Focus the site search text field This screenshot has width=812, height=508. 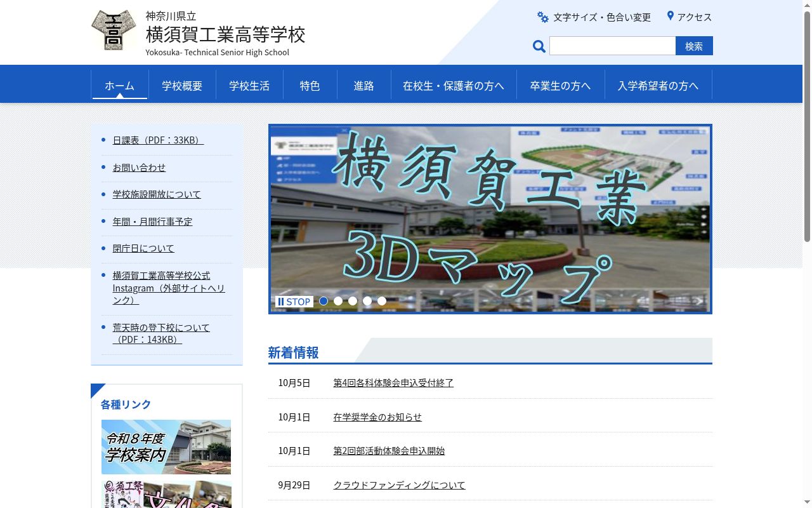[612, 46]
